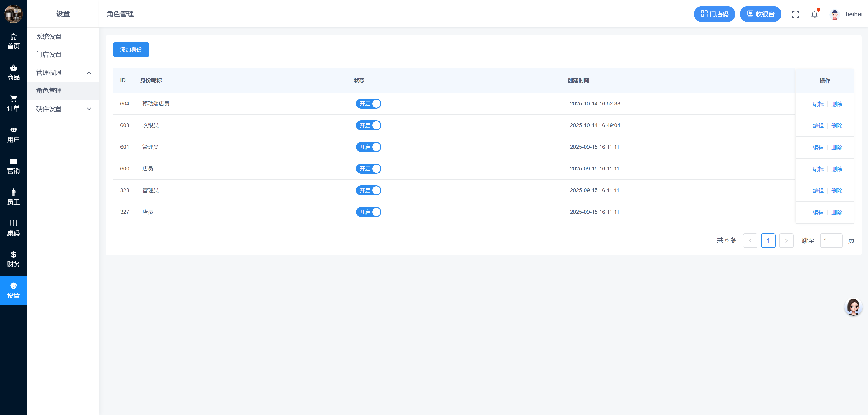Image resolution: width=868 pixels, height=415 pixels.
Task: Open the 首页 home sidebar icon
Action: (x=14, y=41)
